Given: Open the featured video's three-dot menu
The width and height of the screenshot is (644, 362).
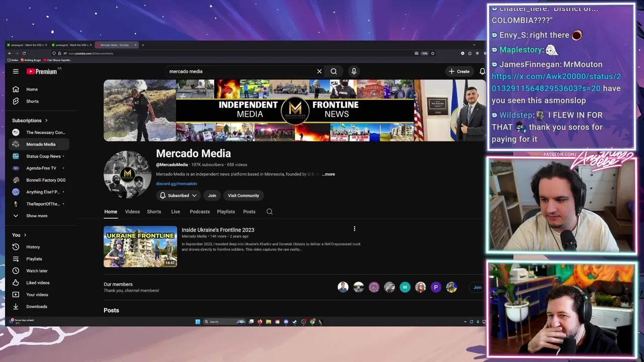Looking at the screenshot, I should (x=354, y=229).
